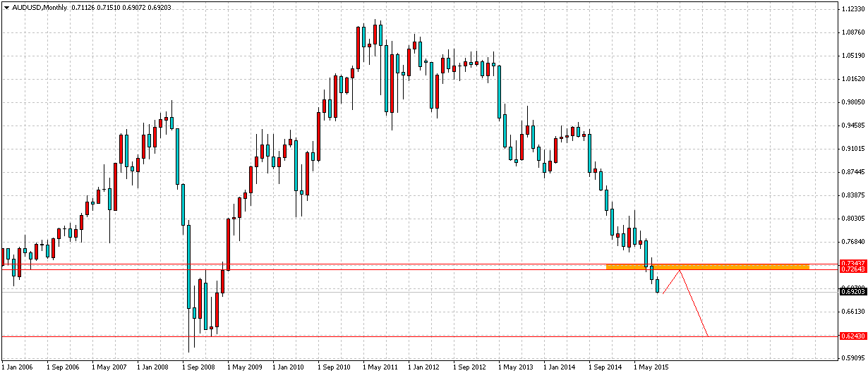This screenshot has height=373, width=868.
Task: Click the 1.12330 label on price axis
Action: tap(852, 10)
